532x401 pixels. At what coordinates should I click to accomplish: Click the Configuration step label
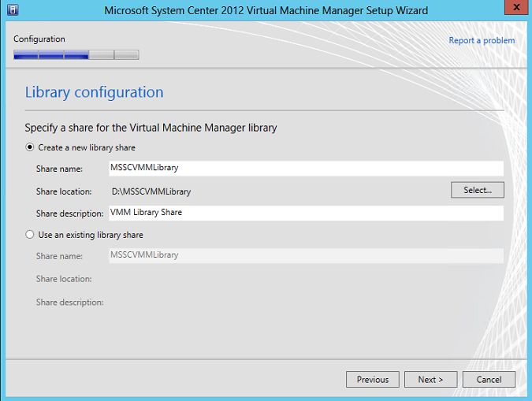[x=39, y=39]
